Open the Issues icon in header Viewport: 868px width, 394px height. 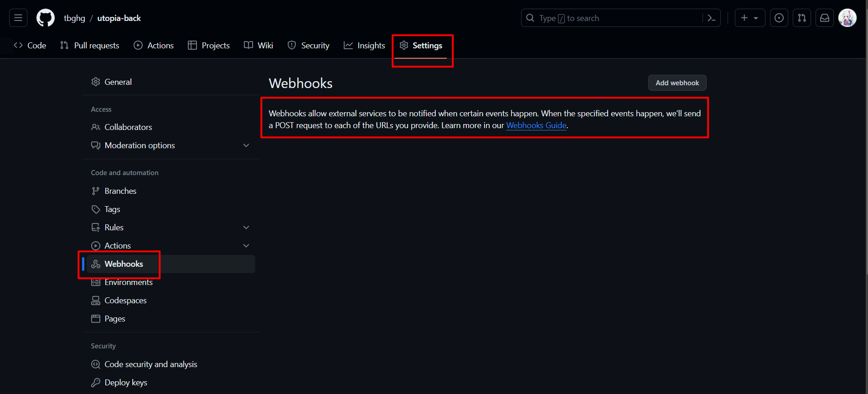coord(779,18)
